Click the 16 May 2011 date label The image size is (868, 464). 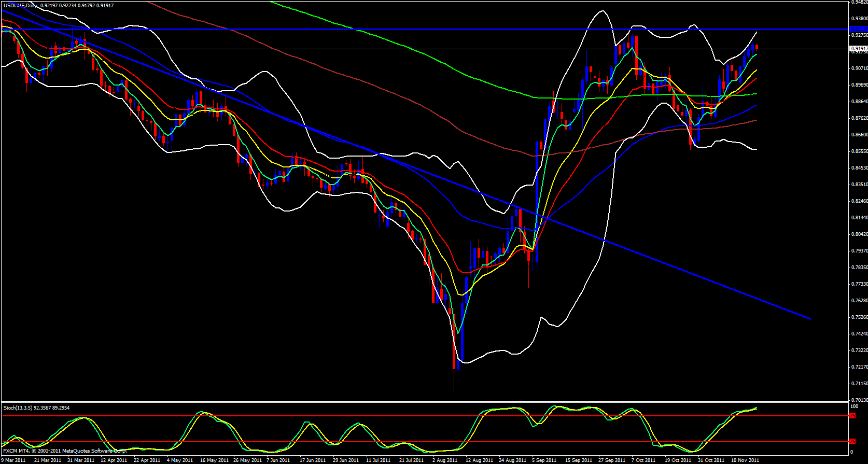click(214, 460)
